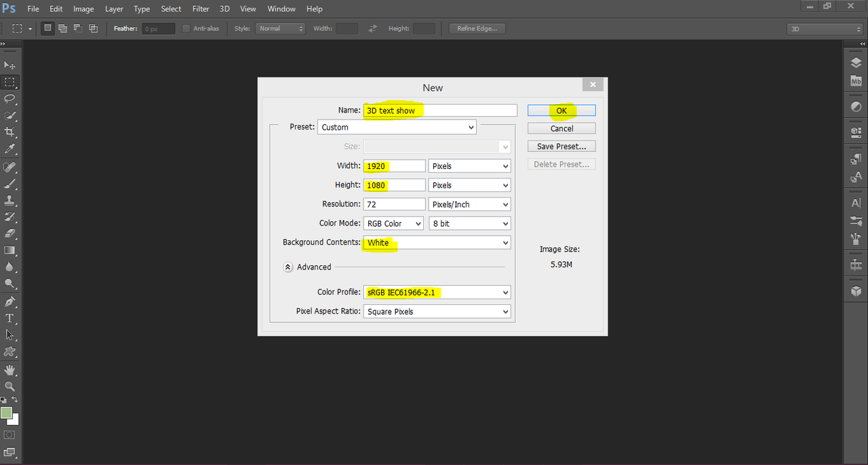This screenshot has width=868, height=465.
Task: Select the Pen tool
Action: (9, 302)
